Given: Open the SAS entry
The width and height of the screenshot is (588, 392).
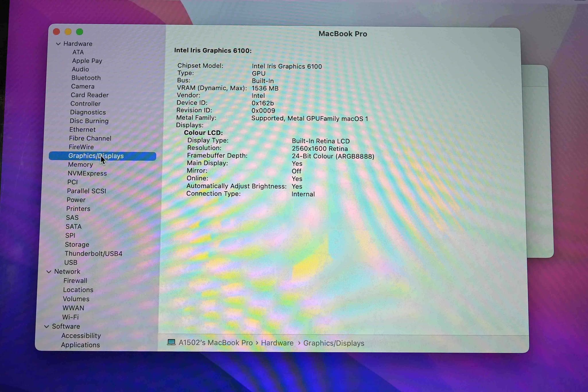Looking at the screenshot, I should pyautogui.click(x=72, y=218).
